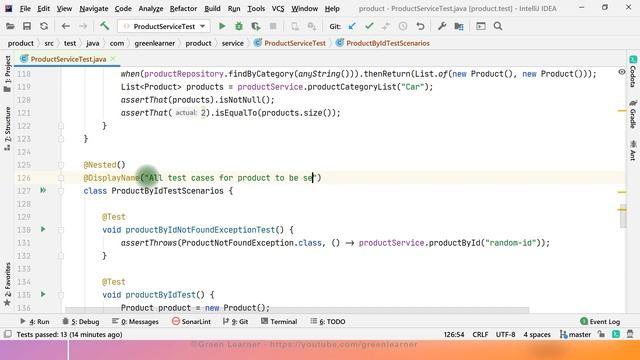Open the VCS menu
The height and width of the screenshot is (360, 640).
278,9
